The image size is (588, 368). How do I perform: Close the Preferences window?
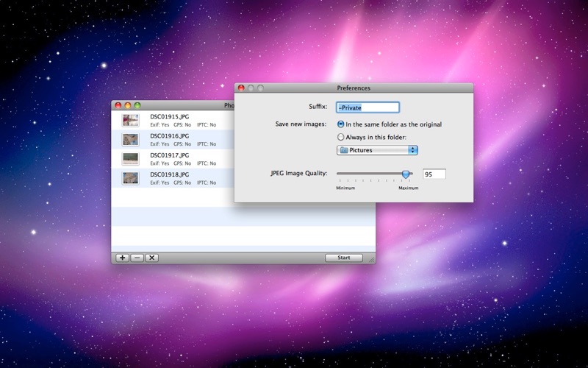[x=241, y=88]
